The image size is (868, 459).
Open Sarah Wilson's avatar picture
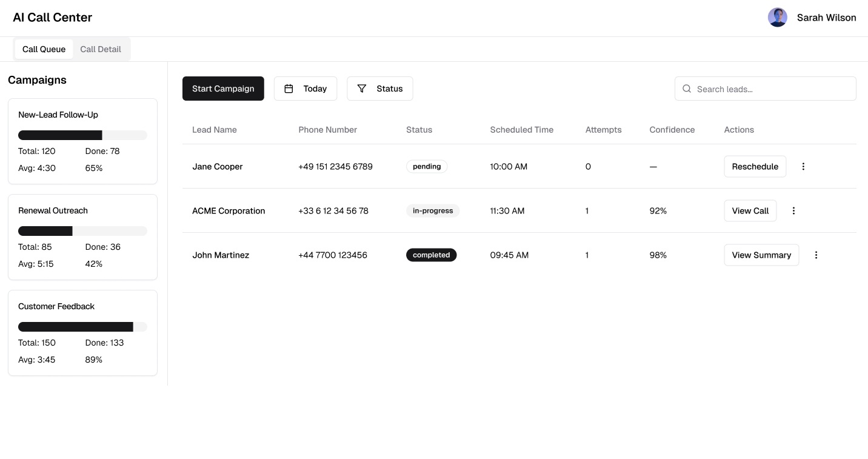[x=777, y=18]
